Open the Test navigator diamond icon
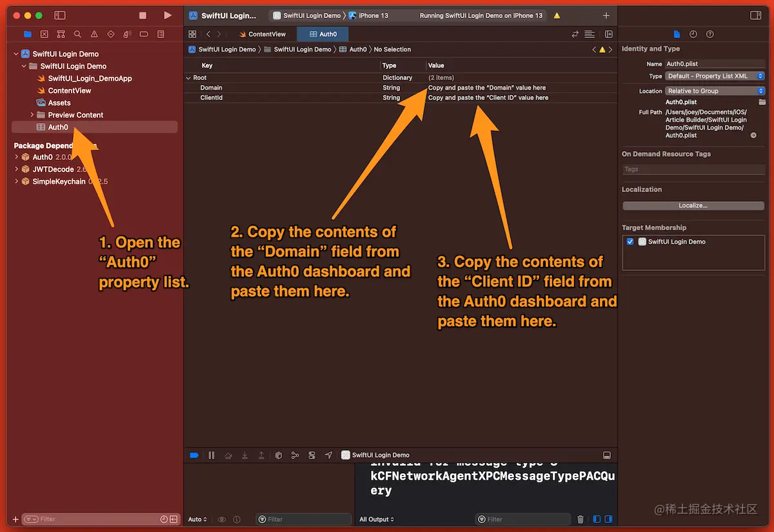 coord(110,34)
